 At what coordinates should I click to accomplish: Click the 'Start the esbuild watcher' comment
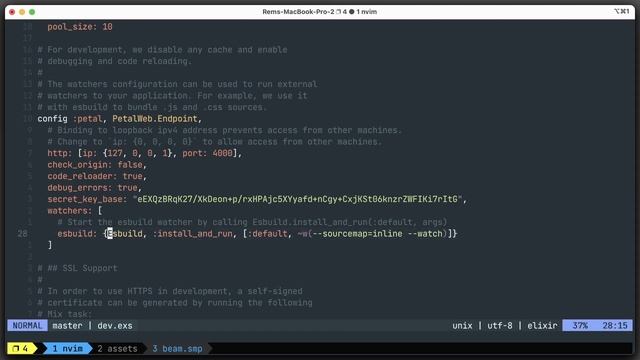pos(252,222)
